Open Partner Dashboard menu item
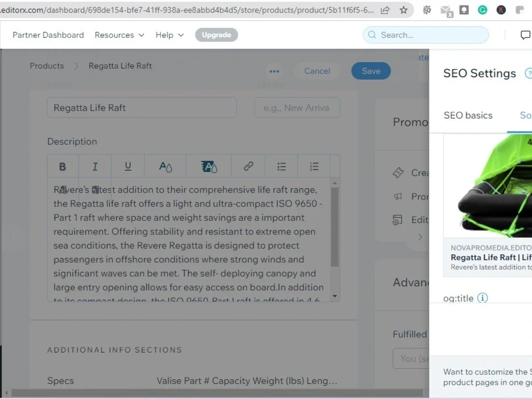532x399 pixels. 48,35
